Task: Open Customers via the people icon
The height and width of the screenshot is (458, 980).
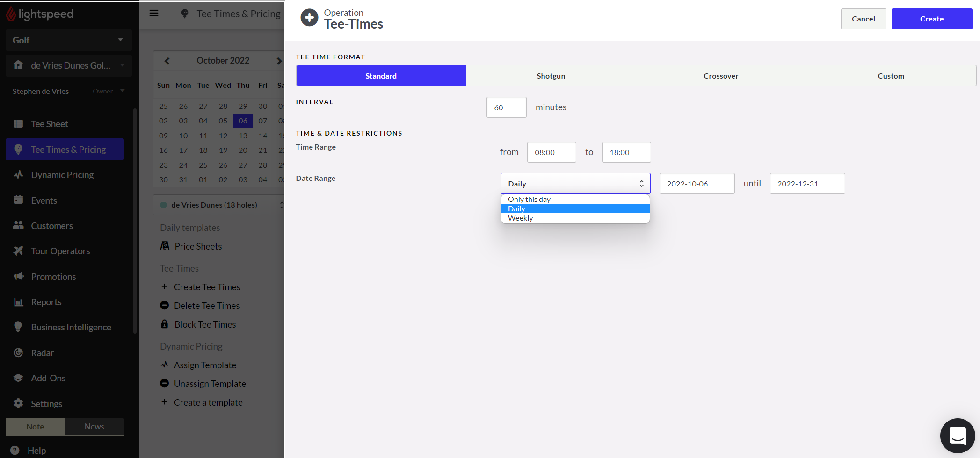Action: (18, 226)
